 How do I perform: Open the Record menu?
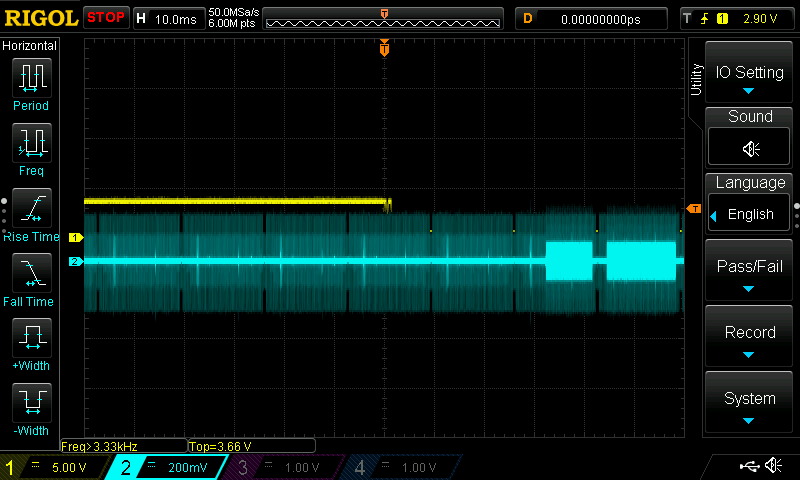point(750,336)
